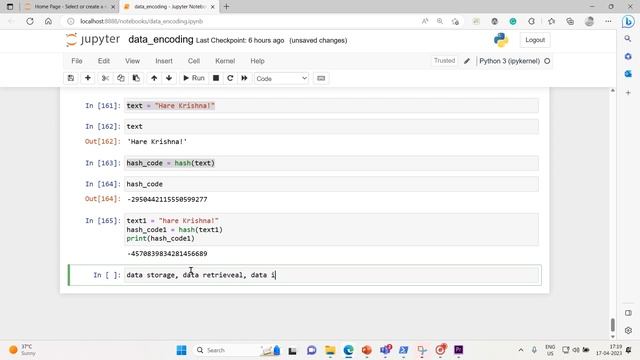Select output text 'Hare Krishna!'

157,142
